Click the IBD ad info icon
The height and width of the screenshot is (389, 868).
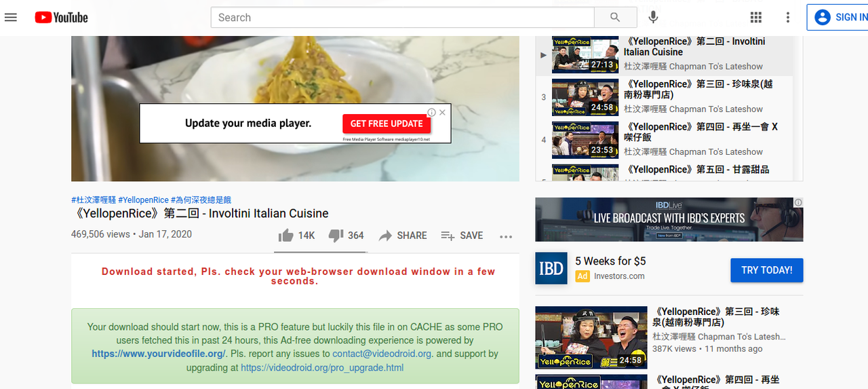tap(798, 202)
